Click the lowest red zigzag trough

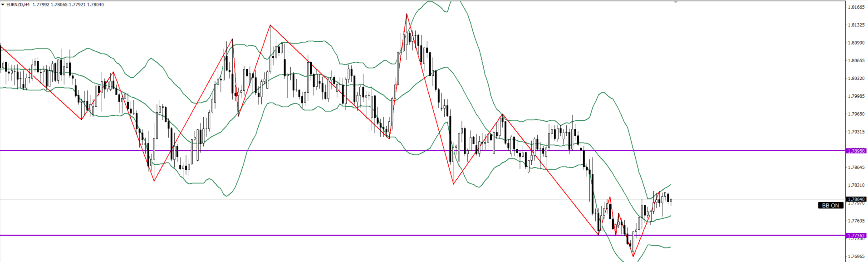[x=633, y=257]
